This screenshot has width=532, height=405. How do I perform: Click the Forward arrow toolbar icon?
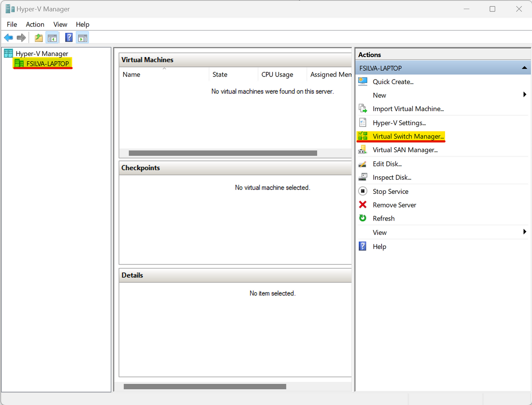21,38
